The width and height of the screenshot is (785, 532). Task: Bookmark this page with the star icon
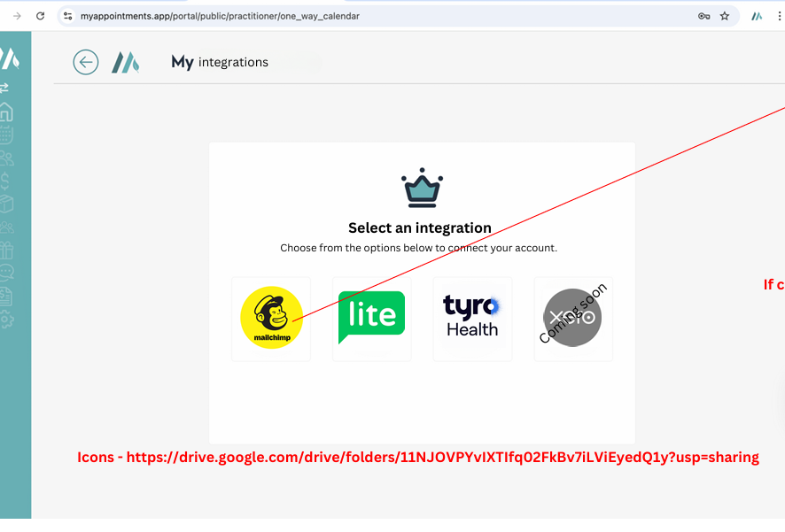(724, 16)
